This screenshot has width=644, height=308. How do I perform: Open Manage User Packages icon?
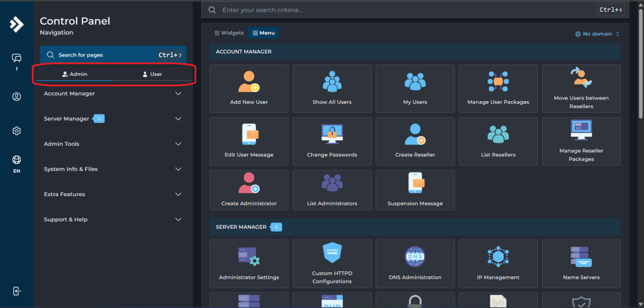(x=498, y=82)
